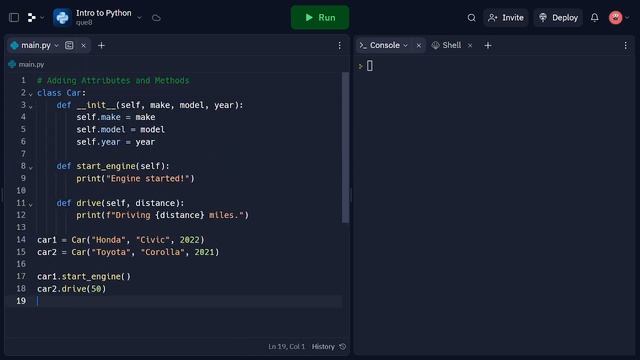Click 'car1.start_engine()' on line 17

click(84, 276)
